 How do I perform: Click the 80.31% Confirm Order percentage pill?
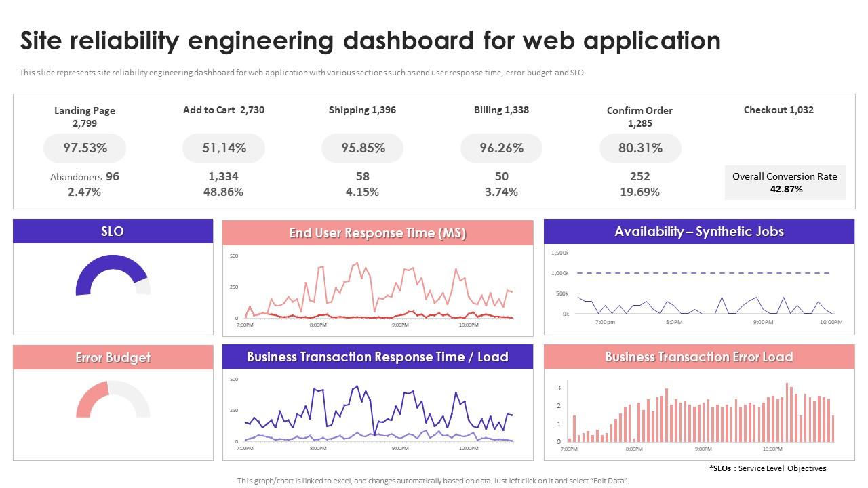pos(640,148)
